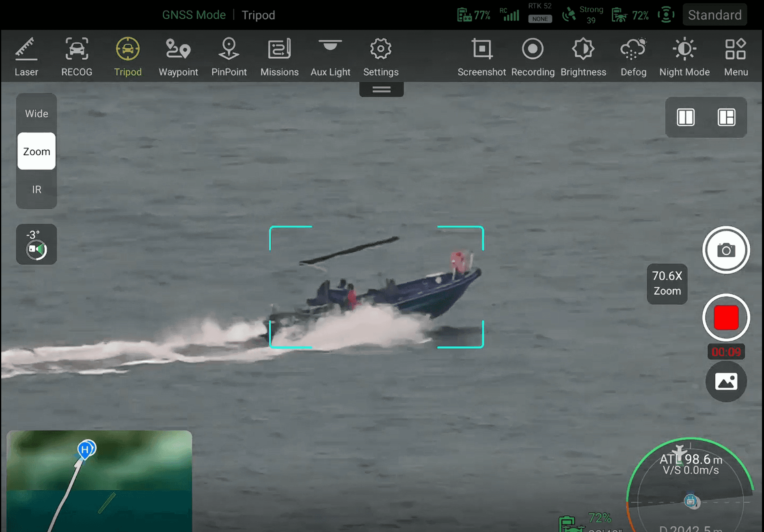Viewport: 764px width, 532px height.
Task: Stop recording with the red button
Action: 726,317
